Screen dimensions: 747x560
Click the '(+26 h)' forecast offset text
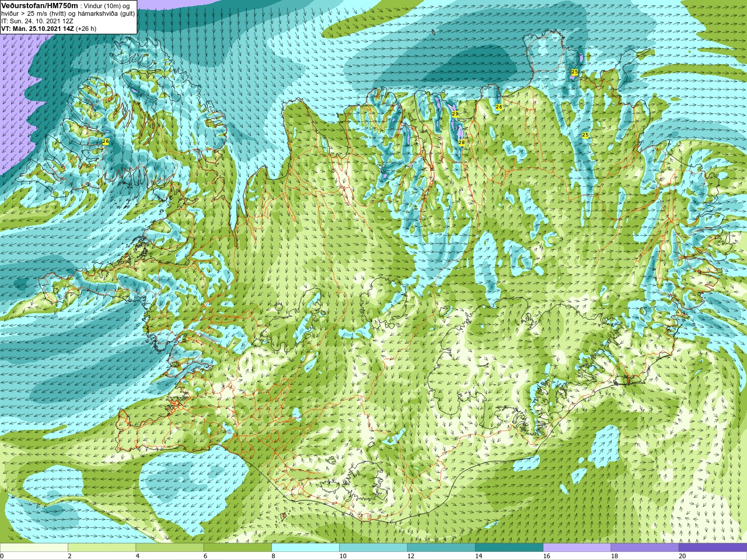[86, 29]
